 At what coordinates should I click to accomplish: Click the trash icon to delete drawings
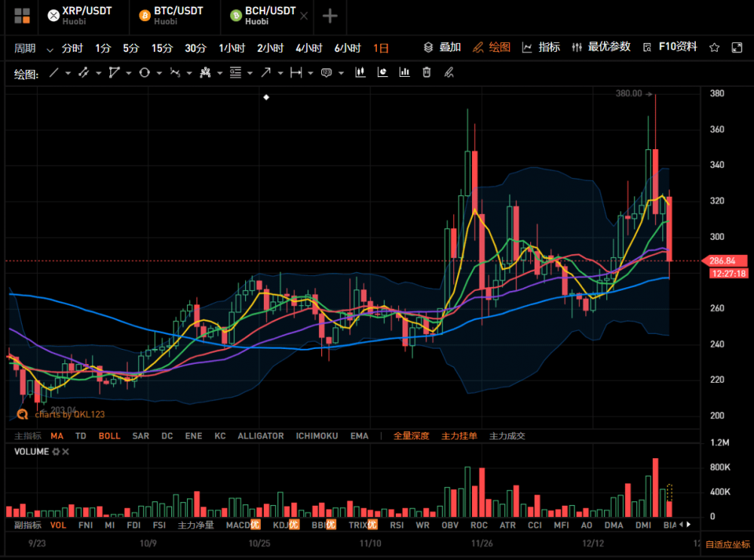(425, 72)
